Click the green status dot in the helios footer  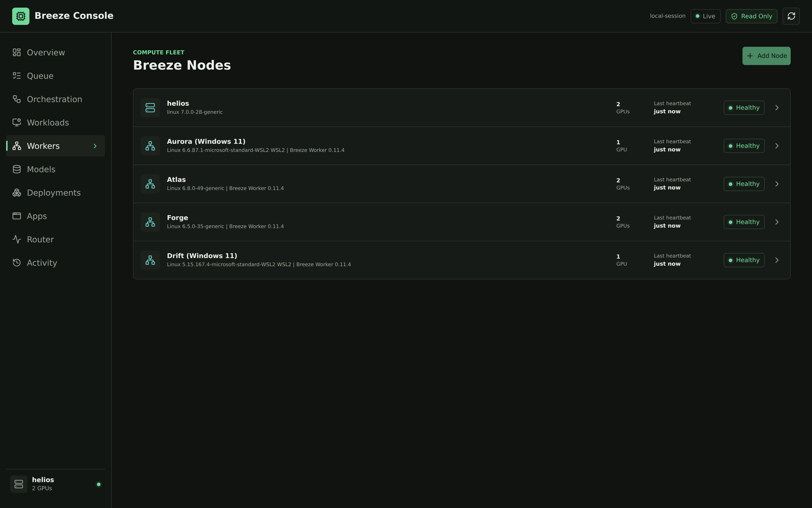[x=99, y=484]
